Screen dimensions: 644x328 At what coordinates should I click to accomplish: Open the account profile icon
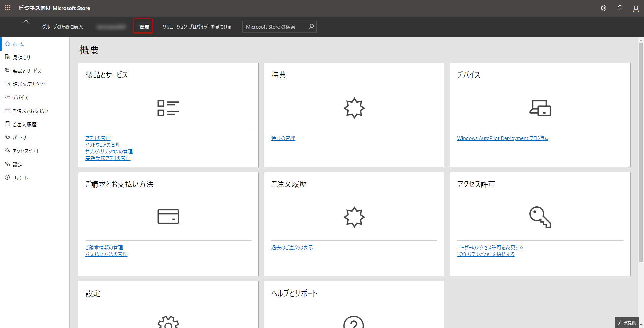(x=636, y=8)
